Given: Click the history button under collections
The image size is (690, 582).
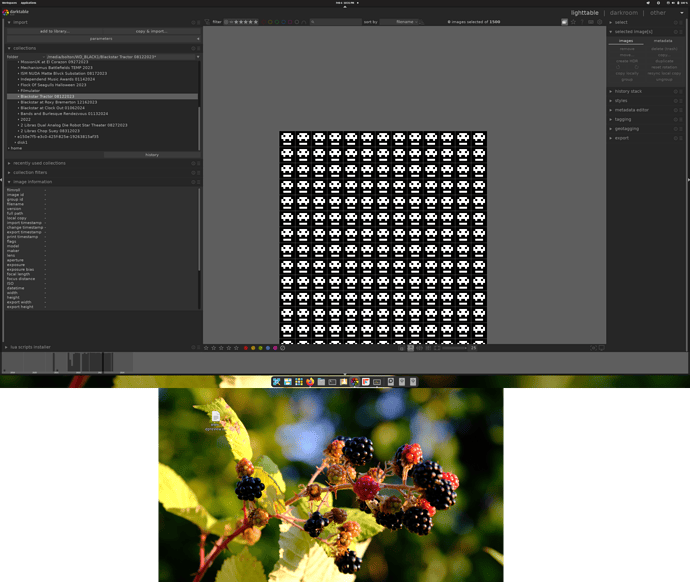Looking at the screenshot, I should (x=152, y=155).
